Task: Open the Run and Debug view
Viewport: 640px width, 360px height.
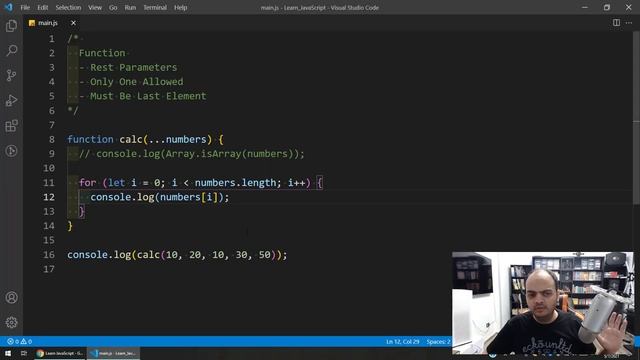Action: pos(11,100)
